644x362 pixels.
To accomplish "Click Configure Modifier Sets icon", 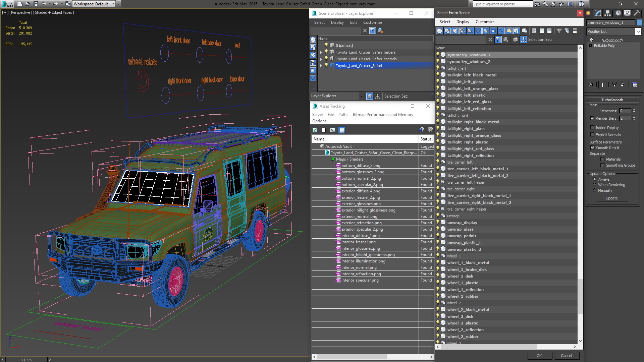I will click(x=634, y=85).
